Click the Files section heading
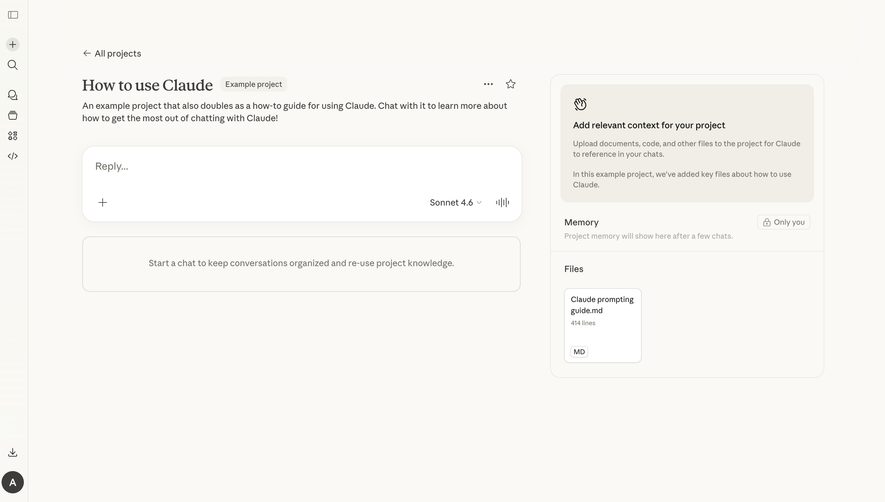The height and width of the screenshot is (502, 885). tap(573, 269)
